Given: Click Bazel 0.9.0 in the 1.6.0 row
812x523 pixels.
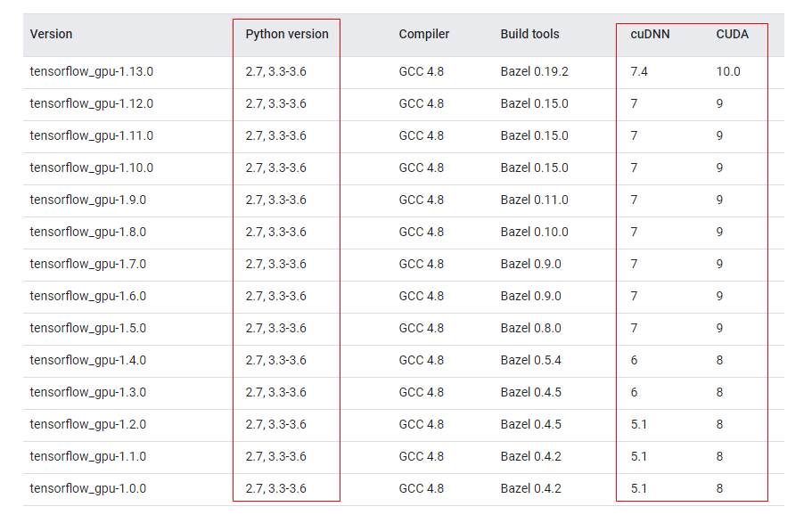Looking at the screenshot, I should pos(531,296).
